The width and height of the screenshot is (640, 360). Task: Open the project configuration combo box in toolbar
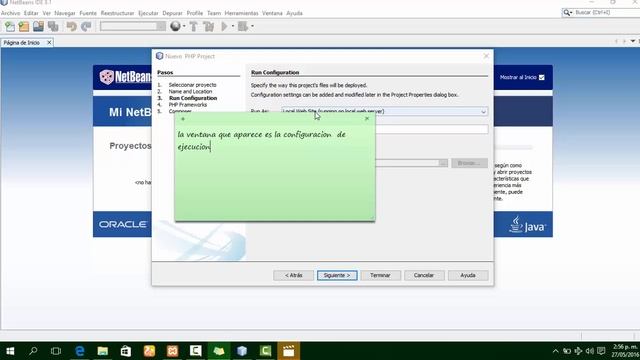pyautogui.click(x=133, y=27)
